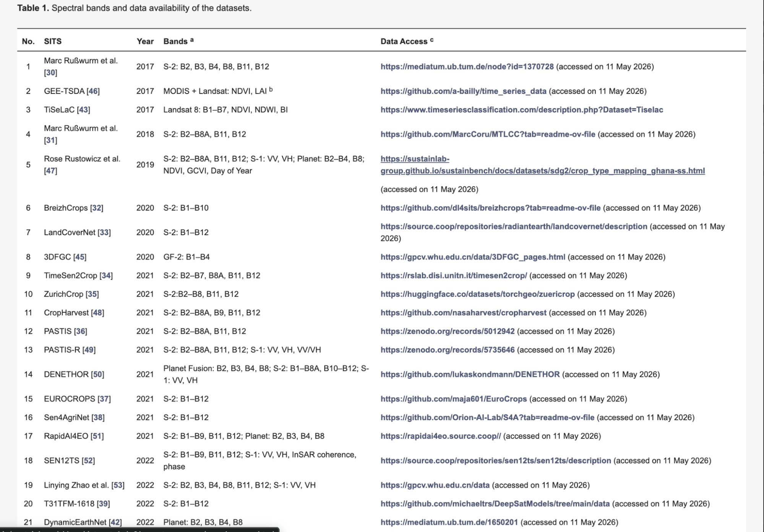Open the nasaharvest cropharvest GitHub link
The image size is (764, 532).
point(463,312)
